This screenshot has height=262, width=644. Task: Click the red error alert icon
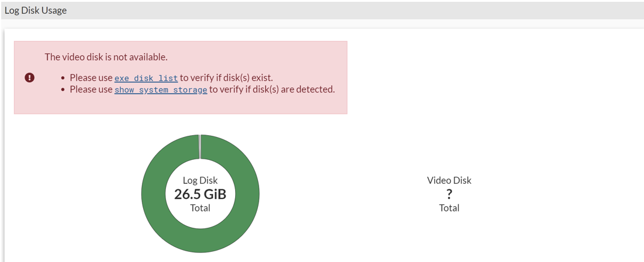pyautogui.click(x=29, y=78)
